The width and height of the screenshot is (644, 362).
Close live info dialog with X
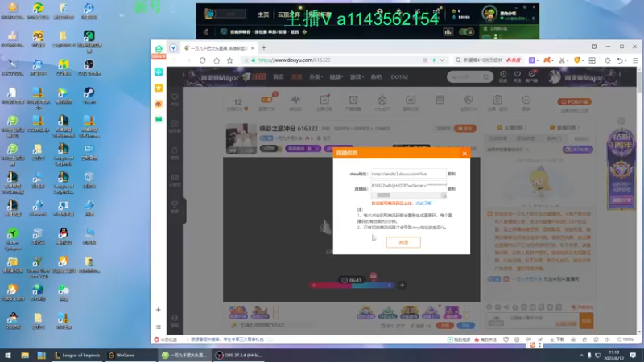point(464,154)
